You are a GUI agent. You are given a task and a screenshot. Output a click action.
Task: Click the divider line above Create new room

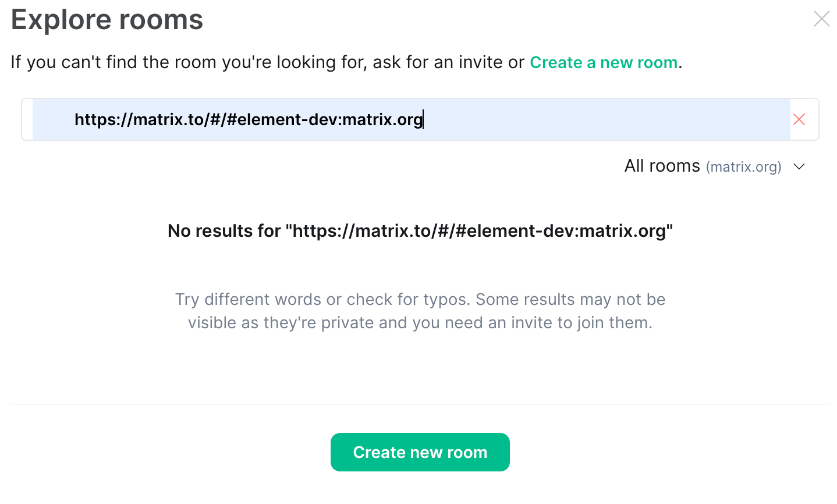click(x=420, y=404)
